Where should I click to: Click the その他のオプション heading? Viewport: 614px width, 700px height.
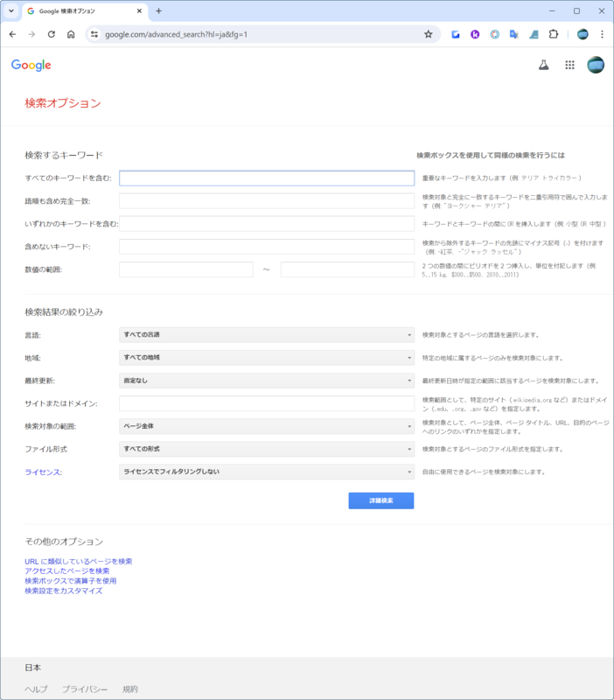coord(64,542)
